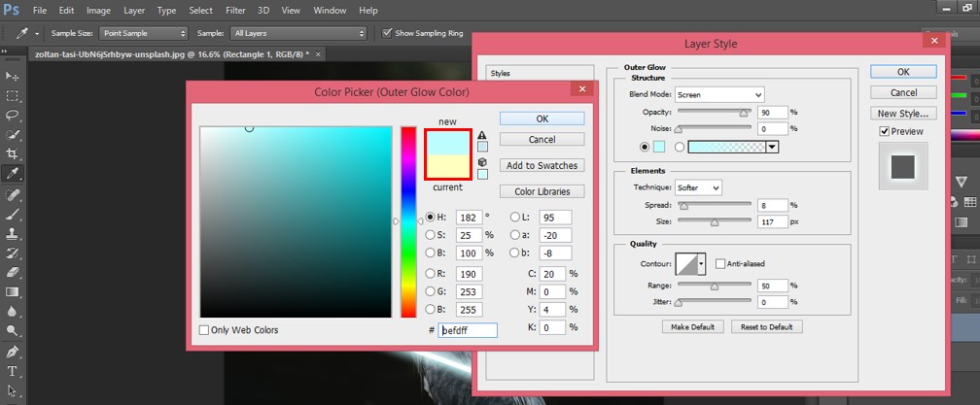Open the Technique Softer dropdown
Screen dimensions: 980x405
[x=698, y=187]
